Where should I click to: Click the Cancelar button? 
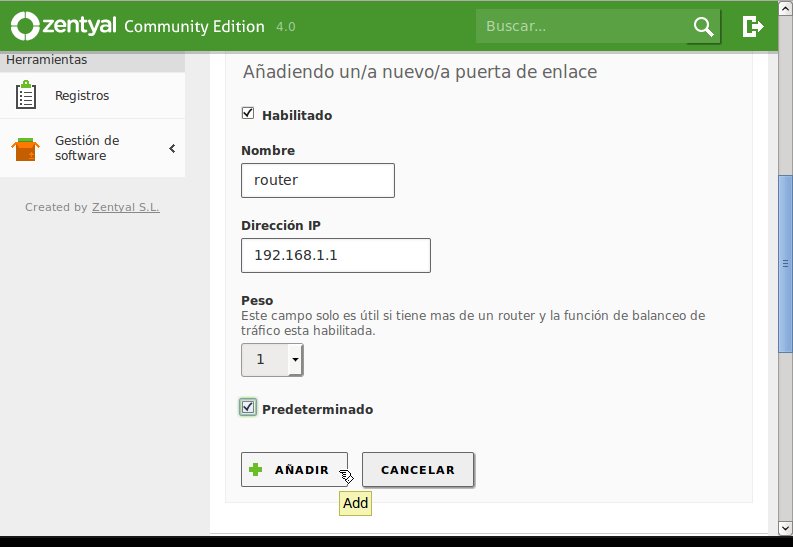point(418,470)
